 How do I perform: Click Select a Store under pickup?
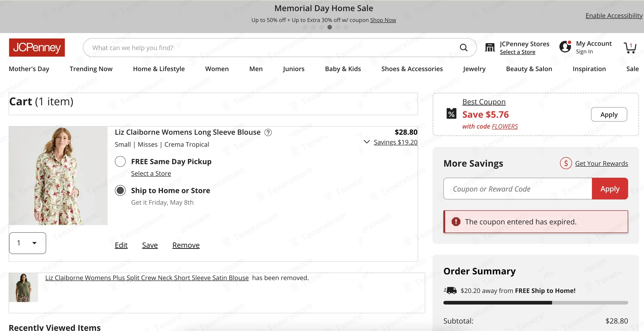pos(151,173)
